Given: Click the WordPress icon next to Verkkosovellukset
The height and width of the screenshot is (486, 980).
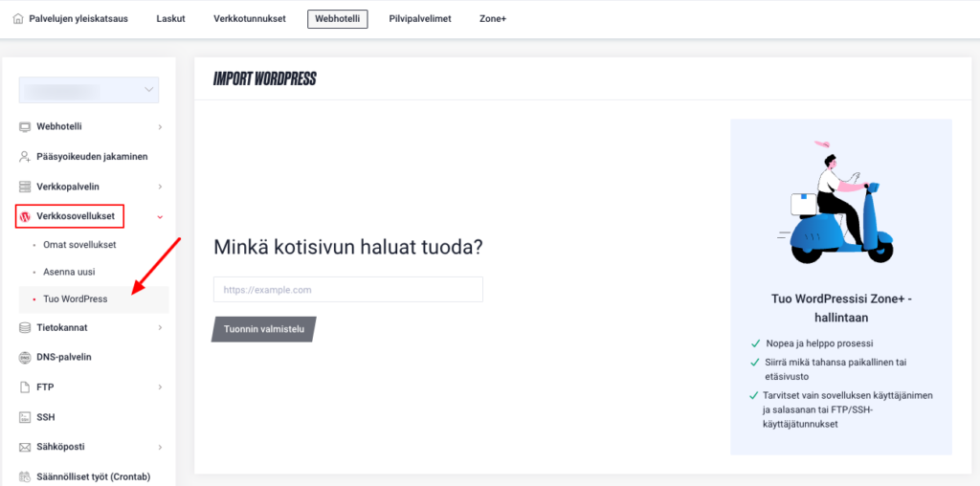Looking at the screenshot, I should point(25,216).
